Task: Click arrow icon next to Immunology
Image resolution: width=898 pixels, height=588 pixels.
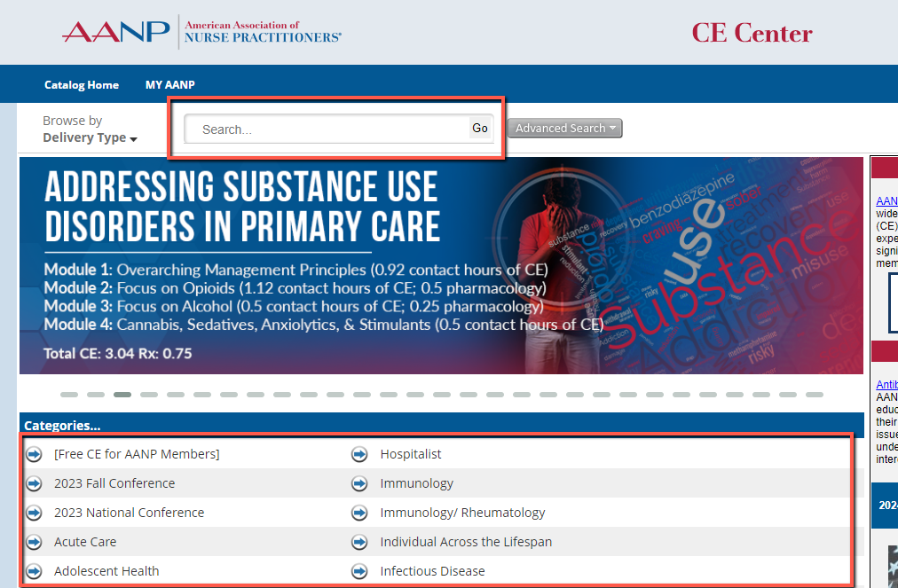Action: click(x=359, y=483)
